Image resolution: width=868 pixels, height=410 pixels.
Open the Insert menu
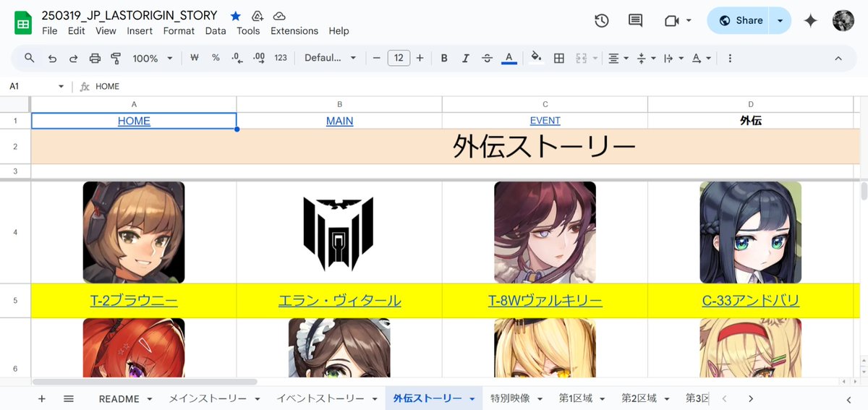pyautogui.click(x=140, y=31)
